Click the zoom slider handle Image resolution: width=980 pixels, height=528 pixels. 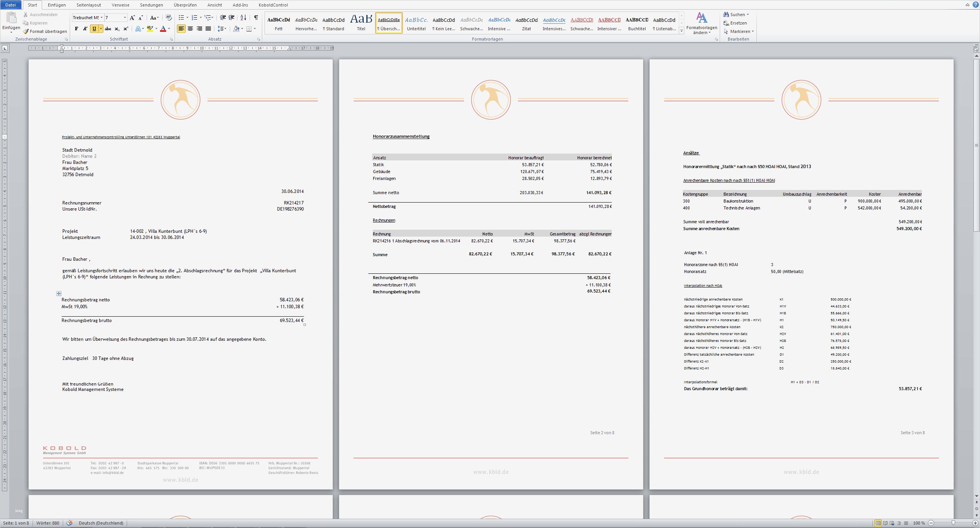pyautogui.click(x=953, y=523)
